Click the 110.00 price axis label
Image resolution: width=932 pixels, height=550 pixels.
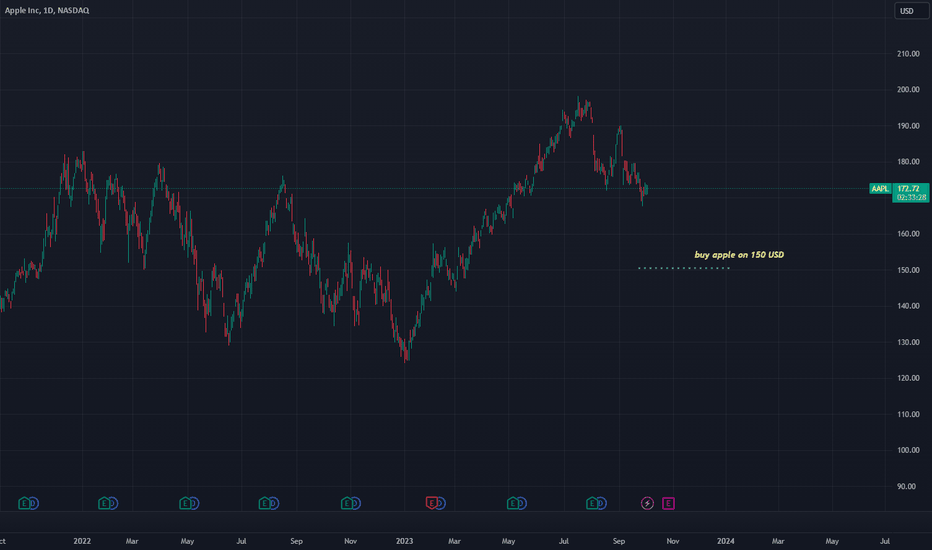click(x=908, y=414)
